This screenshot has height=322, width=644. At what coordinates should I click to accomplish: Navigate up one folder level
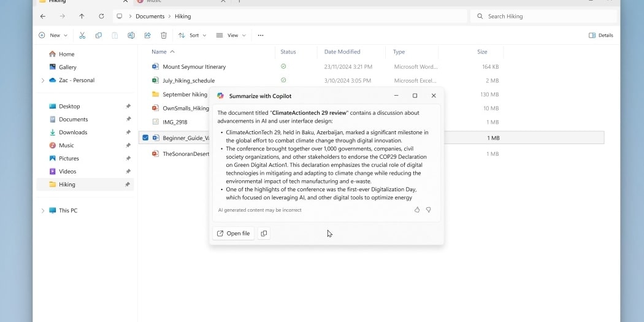click(82, 17)
